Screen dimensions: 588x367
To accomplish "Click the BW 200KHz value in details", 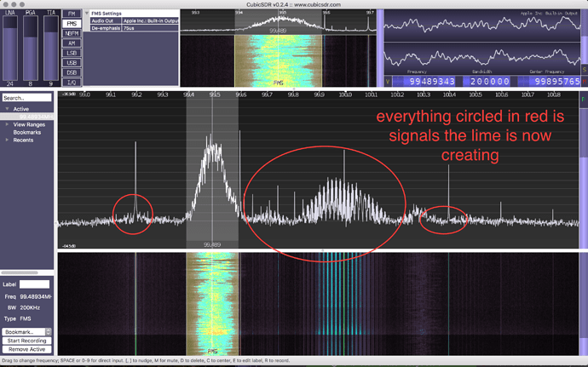I will (30, 307).
